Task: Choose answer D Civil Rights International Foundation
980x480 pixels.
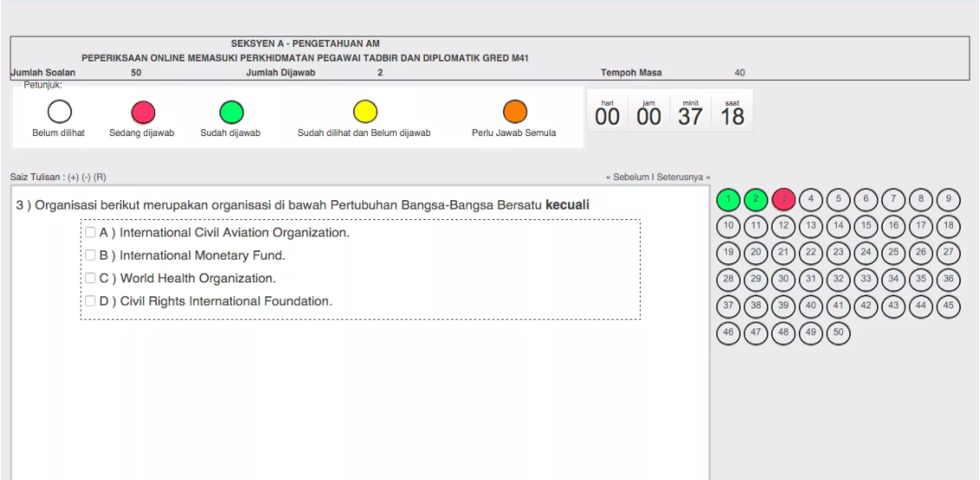Action: (x=91, y=302)
